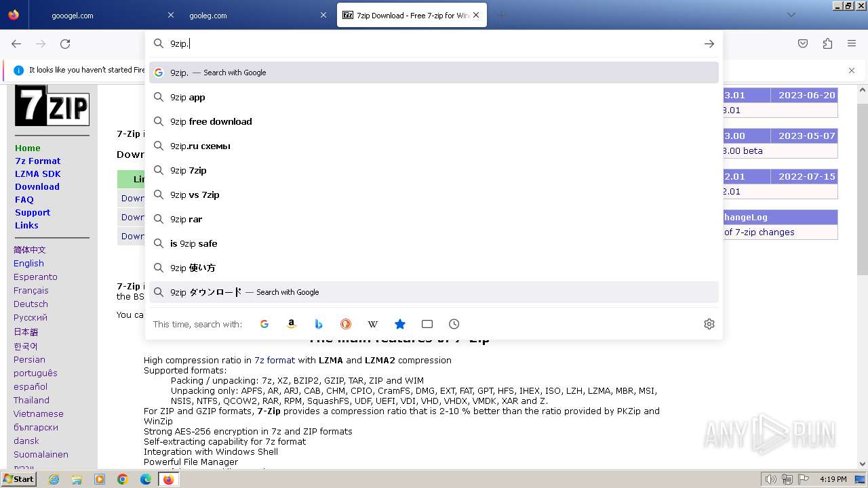The height and width of the screenshot is (488, 868).
Task: Close the 7zip Download tab
Action: [x=476, y=15]
